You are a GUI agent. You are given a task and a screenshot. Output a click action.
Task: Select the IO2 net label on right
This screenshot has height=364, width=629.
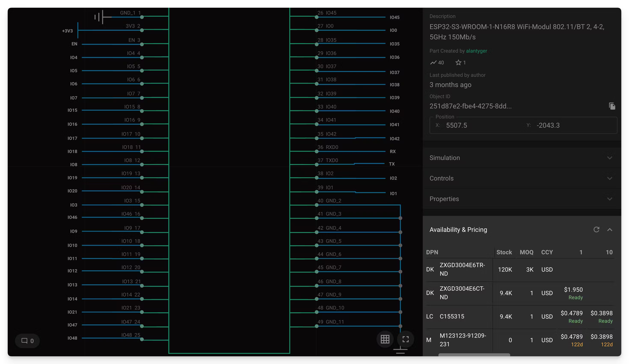pyautogui.click(x=393, y=178)
